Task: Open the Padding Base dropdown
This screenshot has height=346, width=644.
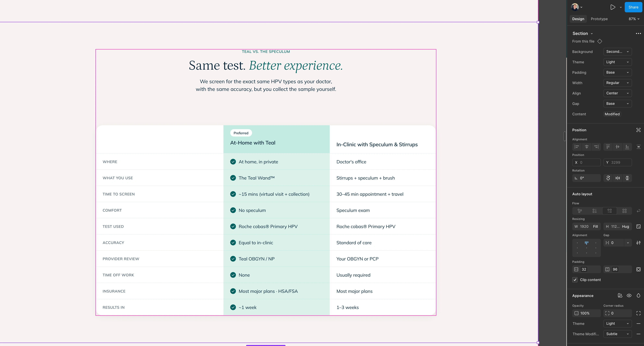Action: [x=617, y=72]
